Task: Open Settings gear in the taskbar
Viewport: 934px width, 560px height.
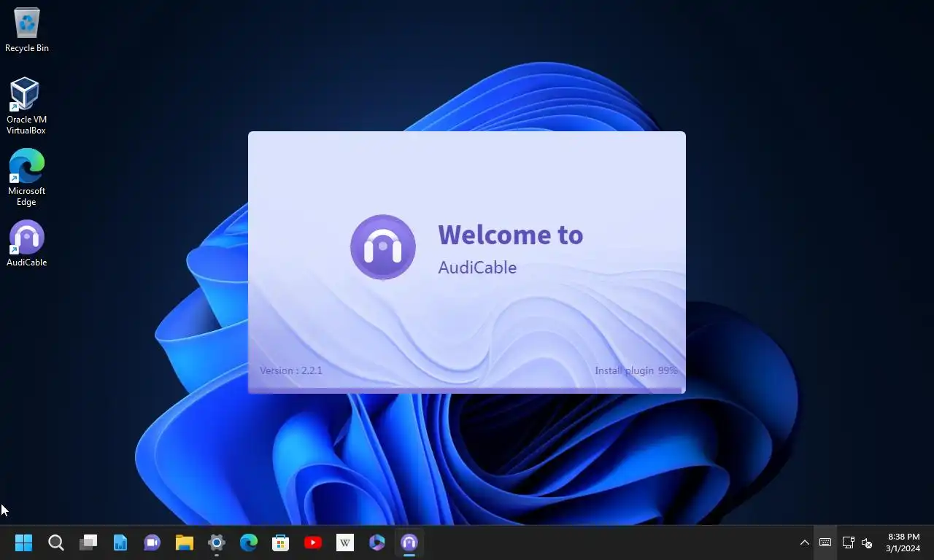Action: coord(217,542)
